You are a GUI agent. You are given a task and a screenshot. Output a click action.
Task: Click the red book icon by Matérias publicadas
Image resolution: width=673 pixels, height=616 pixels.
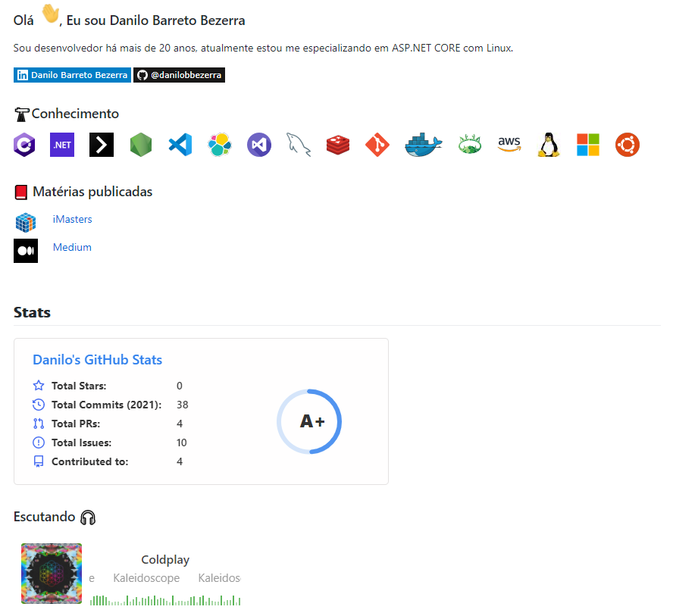21,192
